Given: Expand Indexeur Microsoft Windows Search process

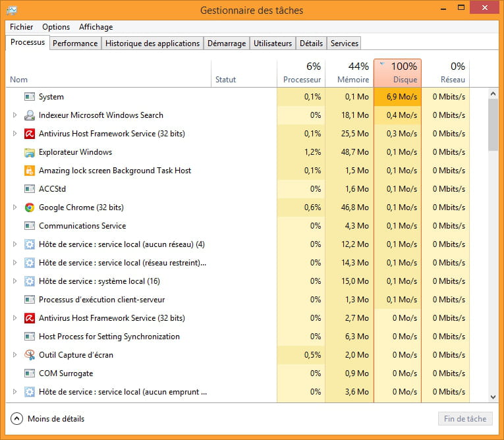Looking at the screenshot, I should pyautogui.click(x=14, y=115).
